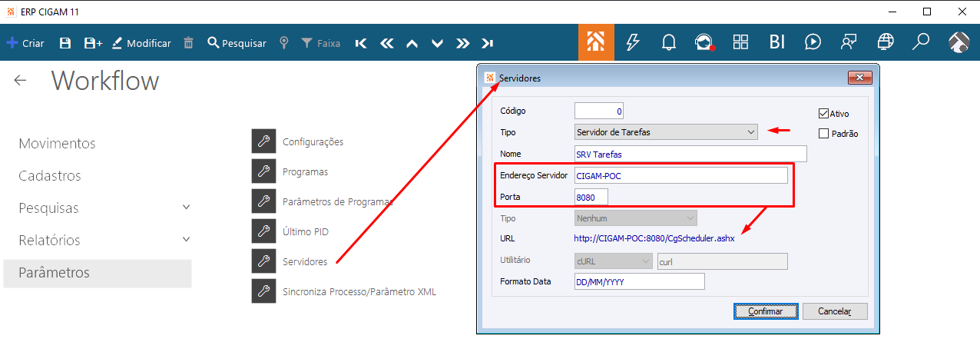
Task: Click the Endereço Servidor input field
Action: point(680,175)
